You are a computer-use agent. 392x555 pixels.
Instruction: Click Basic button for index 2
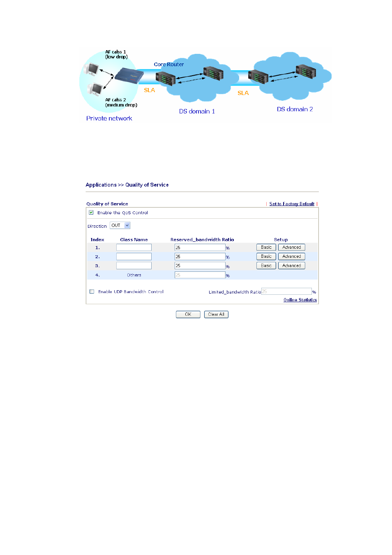[x=266, y=257]
